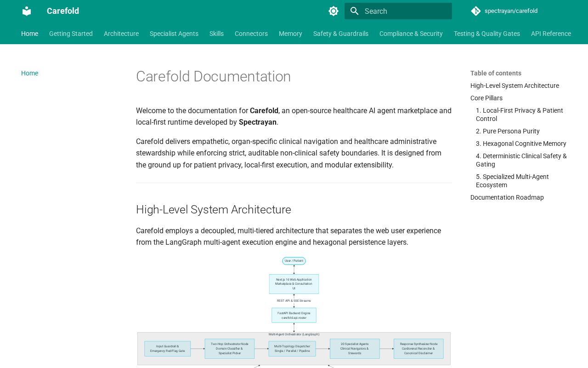Click the Carefold Documentation page heading
Viewport: 588px width, 368px height.
point(213,76)
